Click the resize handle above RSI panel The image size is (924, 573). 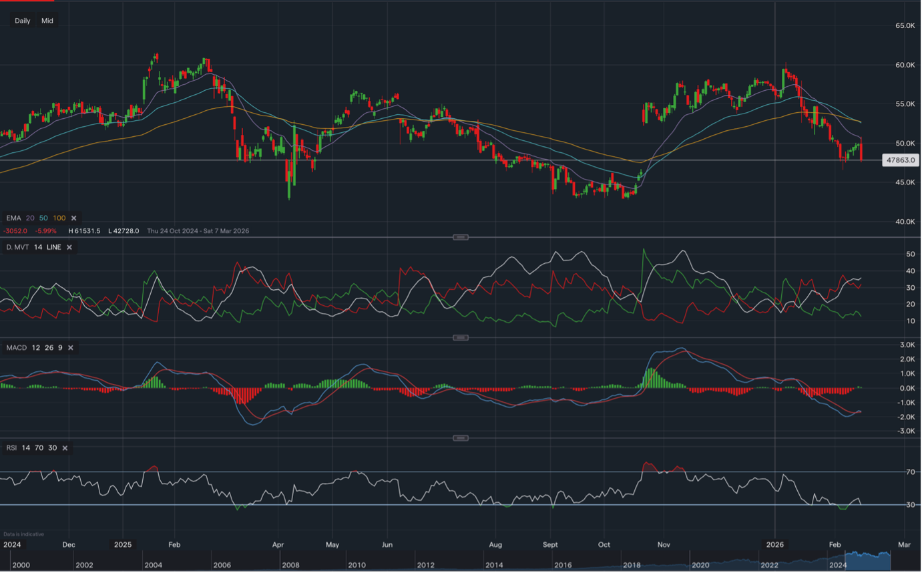click(x=461, y=438)
